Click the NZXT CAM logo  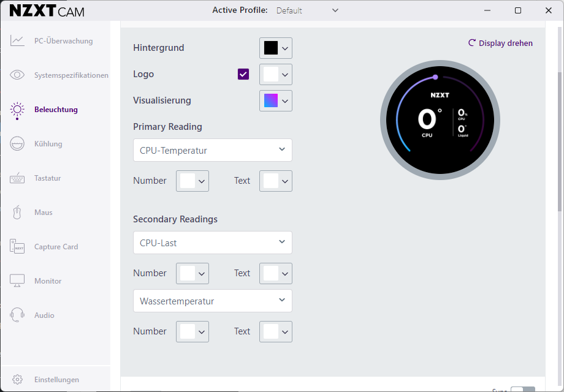[47, 10]
